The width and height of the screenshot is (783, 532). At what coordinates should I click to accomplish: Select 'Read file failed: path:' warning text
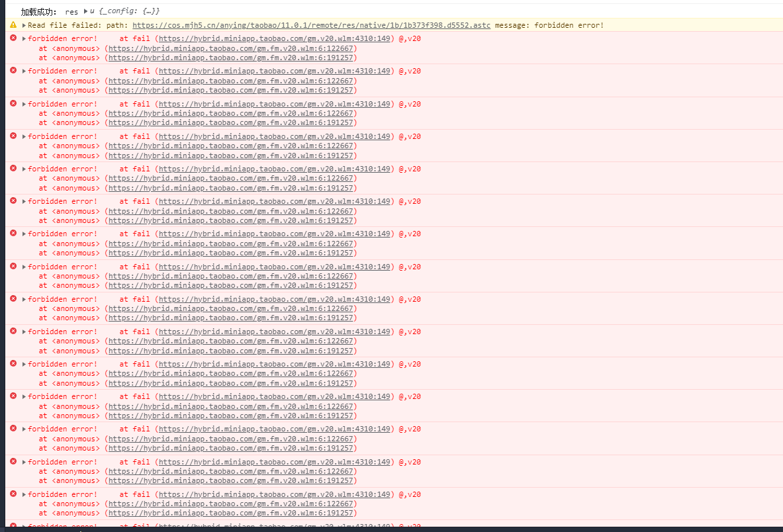point(77,25)
